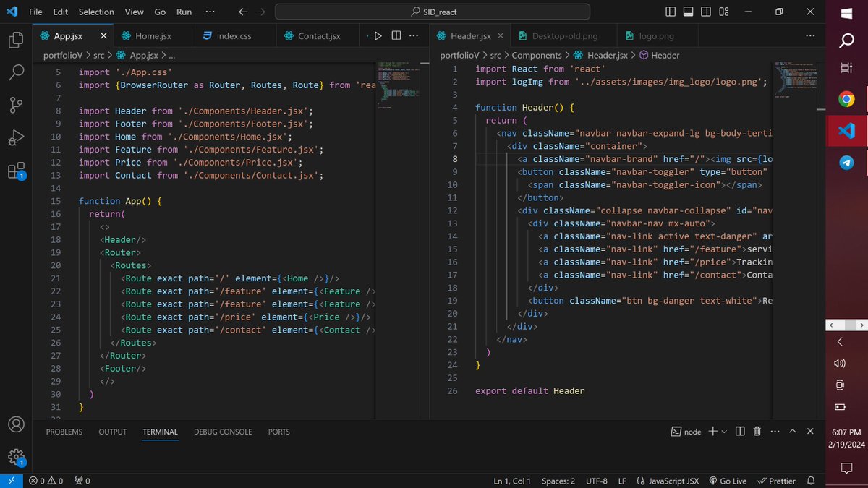The image size is (868, 488).
Task: Open the PROBLEMS panel tab
Action: [64, 432]
